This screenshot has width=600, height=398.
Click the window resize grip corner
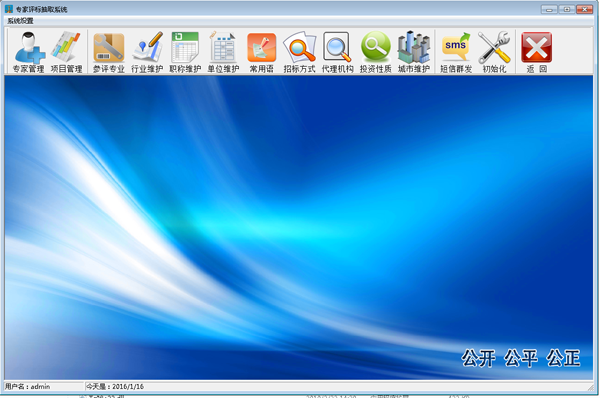click(x=591, y=388)
